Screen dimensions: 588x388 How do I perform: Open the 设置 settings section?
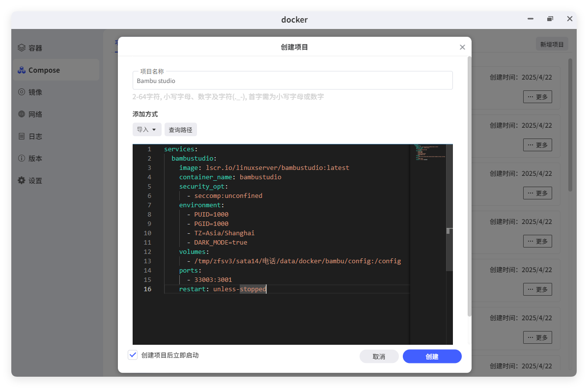56,181
